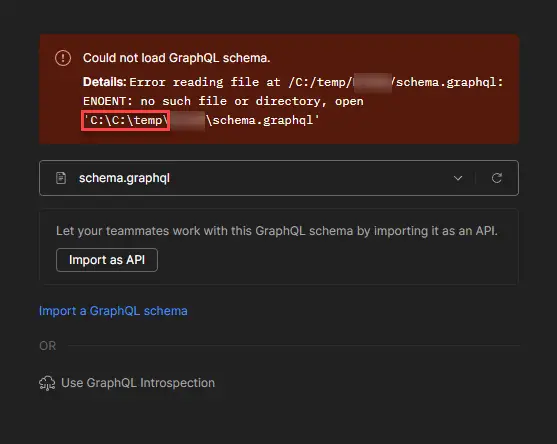Click the cloud introspection icon

click(x=47, y=383)
